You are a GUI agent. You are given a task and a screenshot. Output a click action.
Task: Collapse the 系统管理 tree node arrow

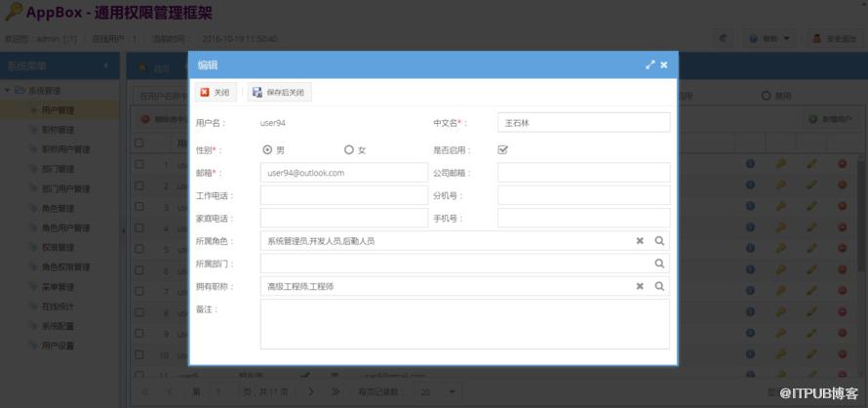coord(7,91)
